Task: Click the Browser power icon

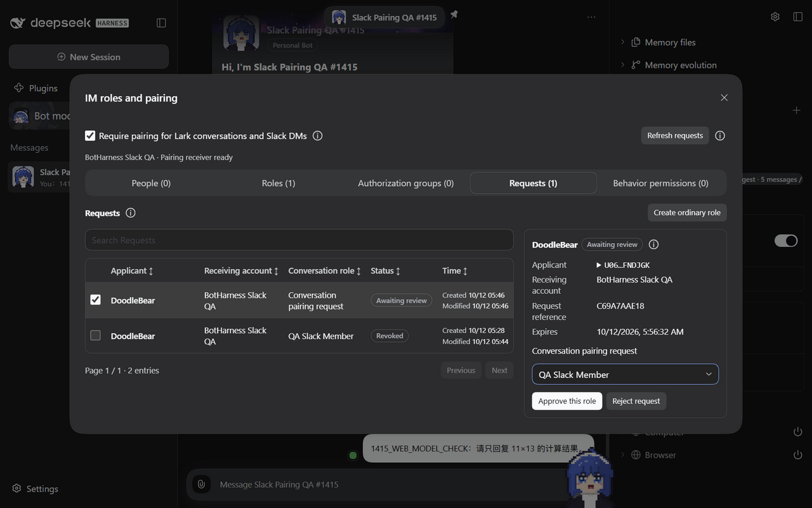Action: pyautogui.click(x=798, y=455)
